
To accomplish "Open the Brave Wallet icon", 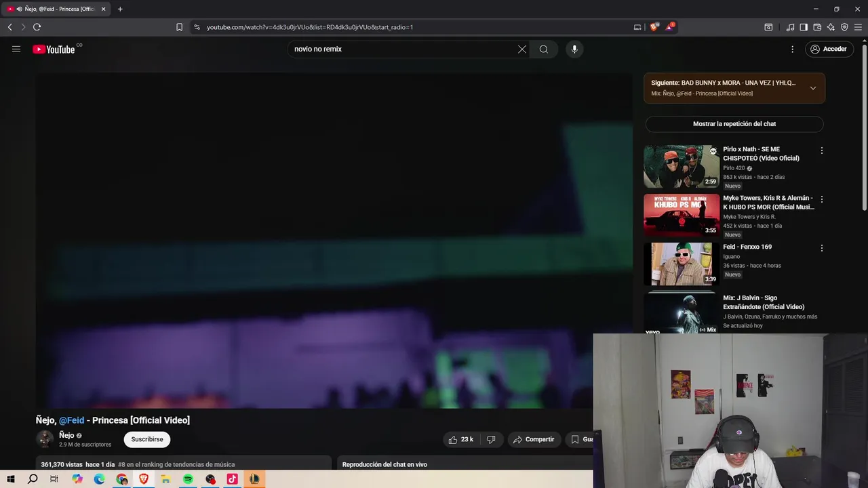I will tap(817, 27).
